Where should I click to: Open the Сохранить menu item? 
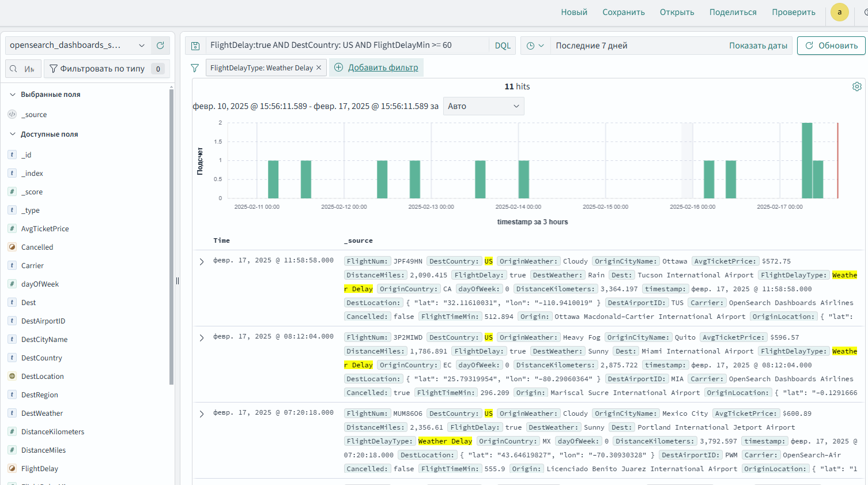[x=623, y=12]
